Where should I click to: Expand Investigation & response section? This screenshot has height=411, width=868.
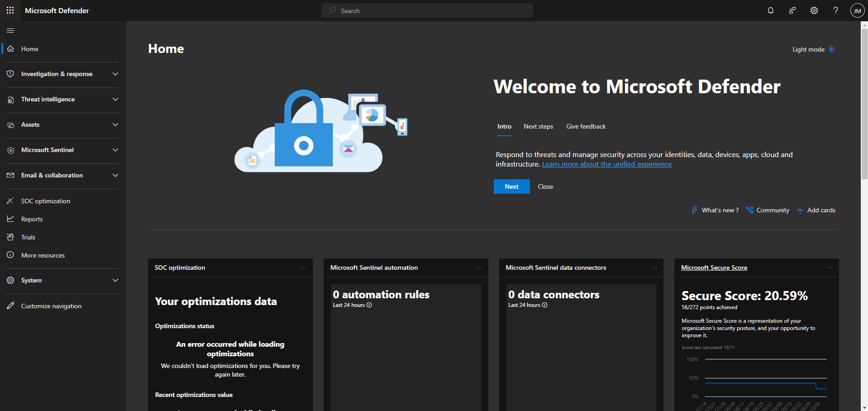[63, 74]
